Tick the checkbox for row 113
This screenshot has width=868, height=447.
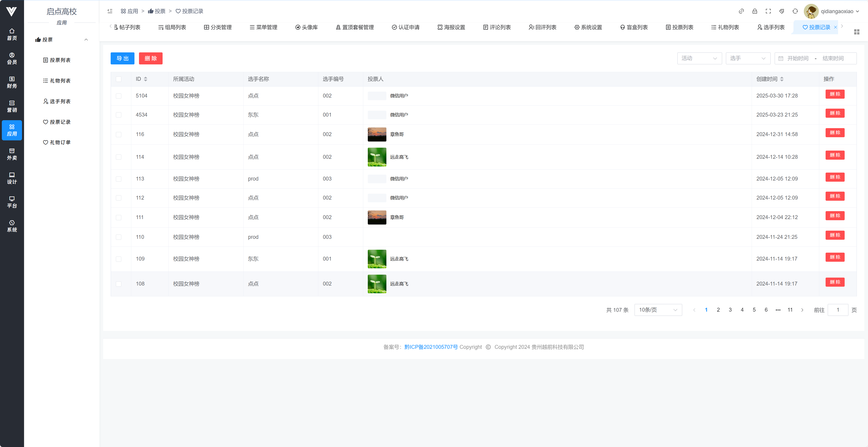coord(119,179)
